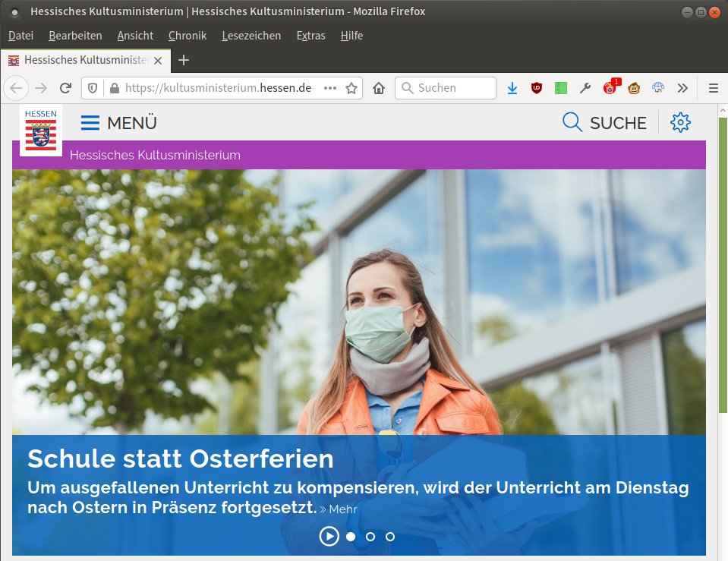
Task: Open the page actions ellipsis menu
Action: pos(329,88)
